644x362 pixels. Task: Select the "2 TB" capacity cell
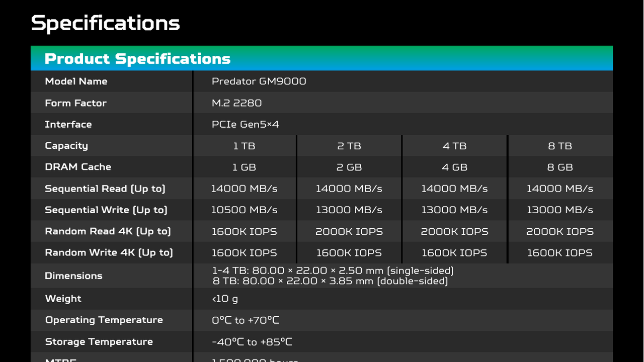point(349,146)
